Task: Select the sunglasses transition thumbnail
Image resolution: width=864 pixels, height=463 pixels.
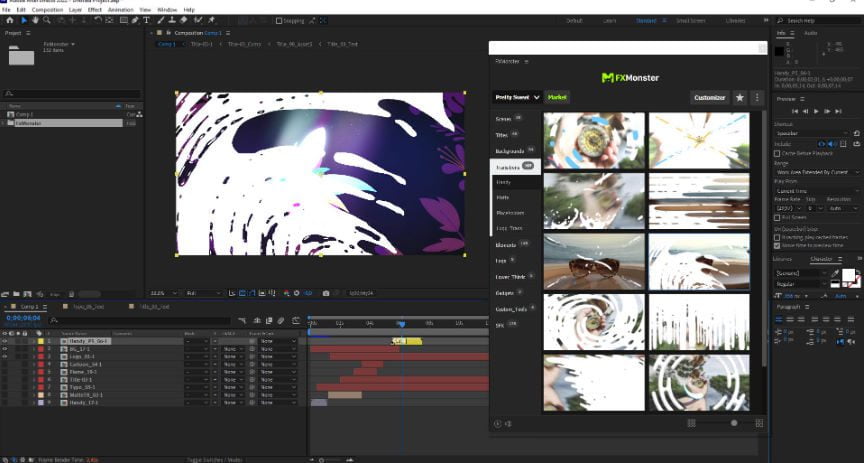Action: coord(594,260)
